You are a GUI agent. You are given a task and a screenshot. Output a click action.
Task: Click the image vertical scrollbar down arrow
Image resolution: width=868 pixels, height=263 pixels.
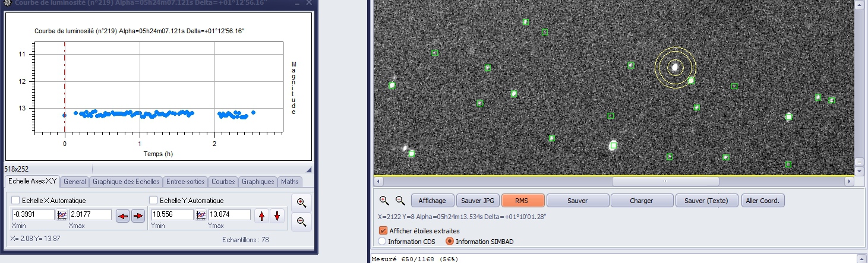point(859,170)
